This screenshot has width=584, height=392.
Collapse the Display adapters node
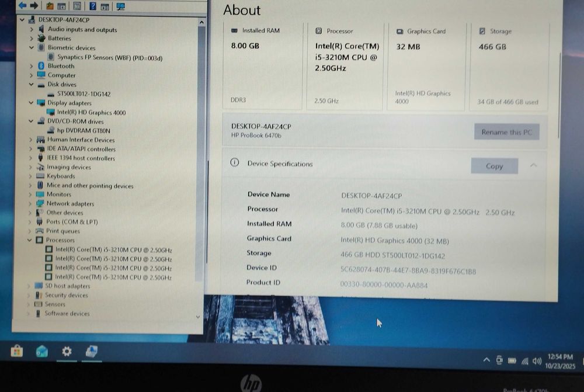pyautogui.click(x=31, y=102)
